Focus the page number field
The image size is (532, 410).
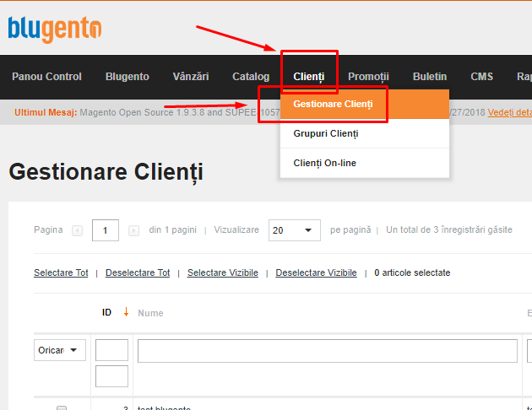(106, 230)
